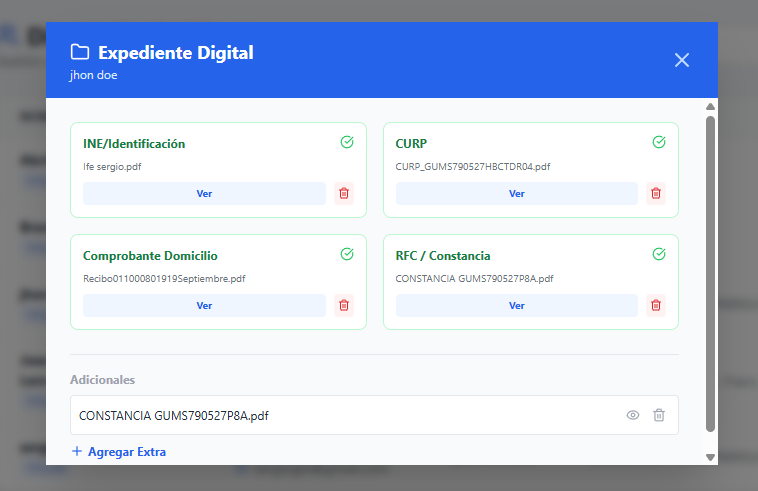Delete the RFC / Constancia document
Image resolution: width=758 pixels, height=491 pixels.
[x=656, y=305]
